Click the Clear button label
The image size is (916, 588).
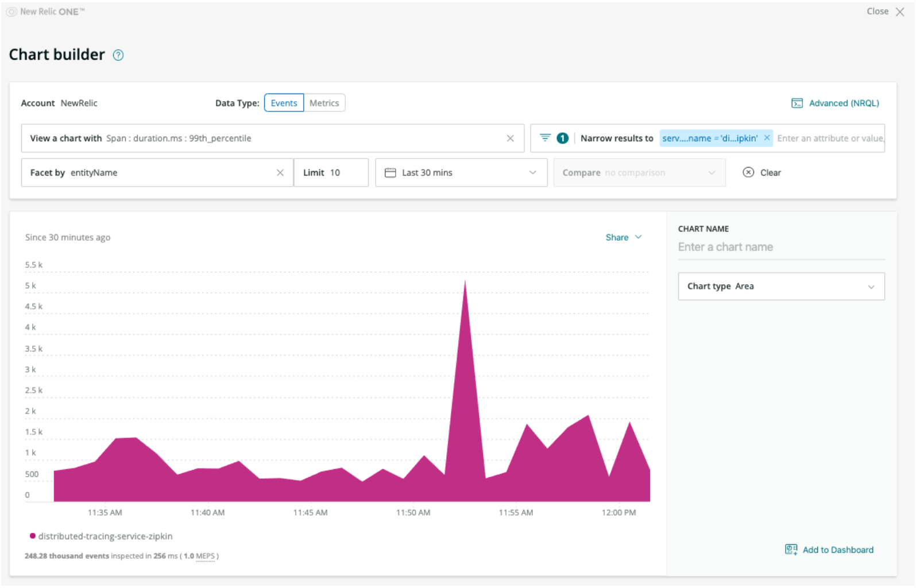[x=770, y=173]
